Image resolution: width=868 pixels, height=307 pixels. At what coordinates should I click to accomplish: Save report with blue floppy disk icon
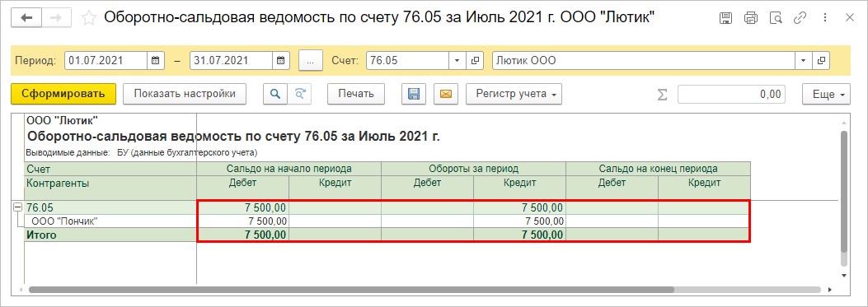tap(414, 94)
